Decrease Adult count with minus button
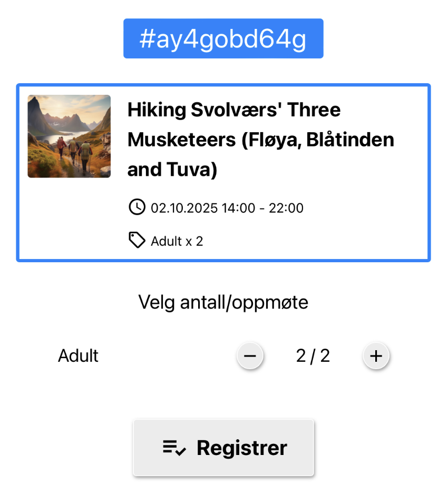The image size is (448, 495). [250, 357]
